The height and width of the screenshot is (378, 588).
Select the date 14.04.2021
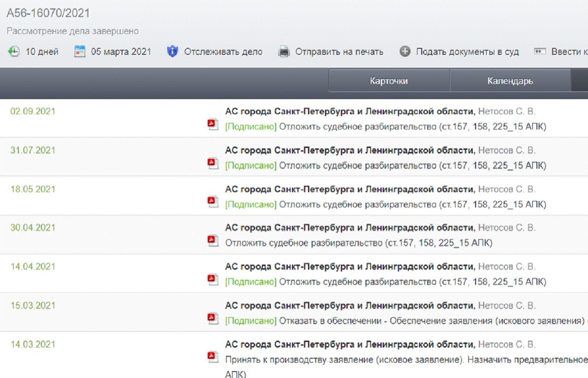coord(33,266)
